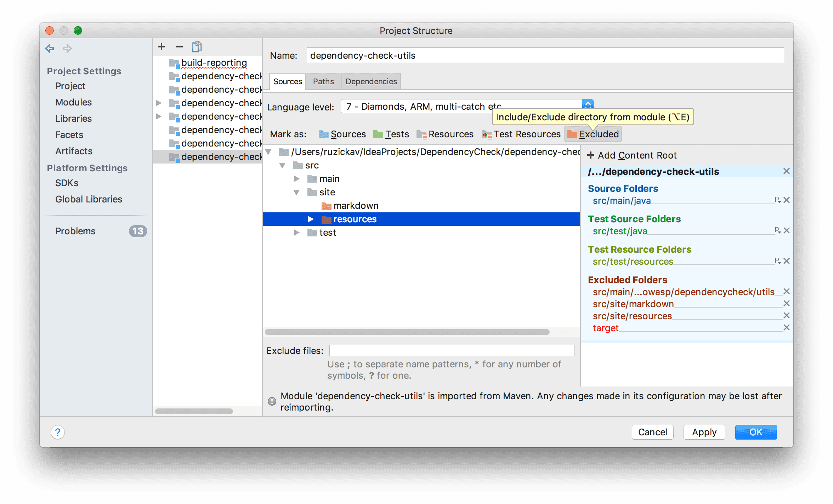Remove the dependency-check-utils content root
Viewport: 833px width, 504px height.
786,171
